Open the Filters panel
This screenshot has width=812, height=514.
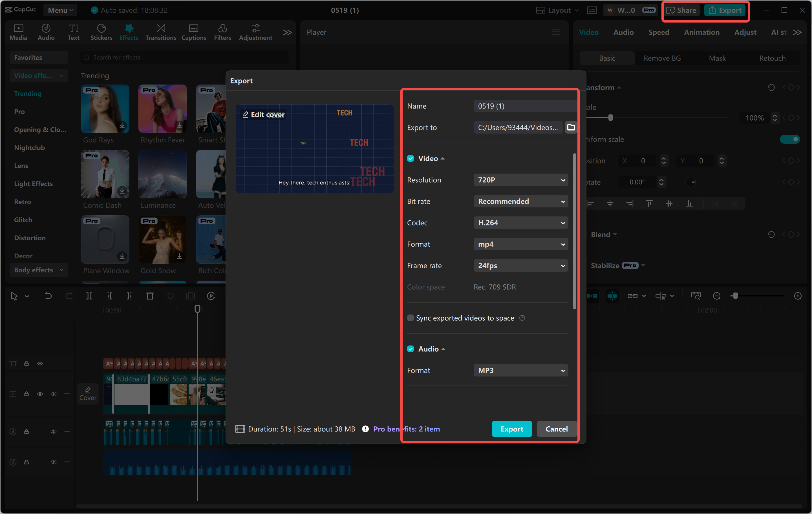(x=222, y=32)
